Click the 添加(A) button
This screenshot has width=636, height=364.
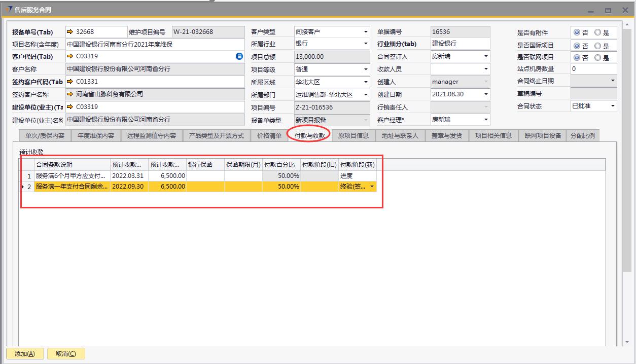click(x=25, y=354)
